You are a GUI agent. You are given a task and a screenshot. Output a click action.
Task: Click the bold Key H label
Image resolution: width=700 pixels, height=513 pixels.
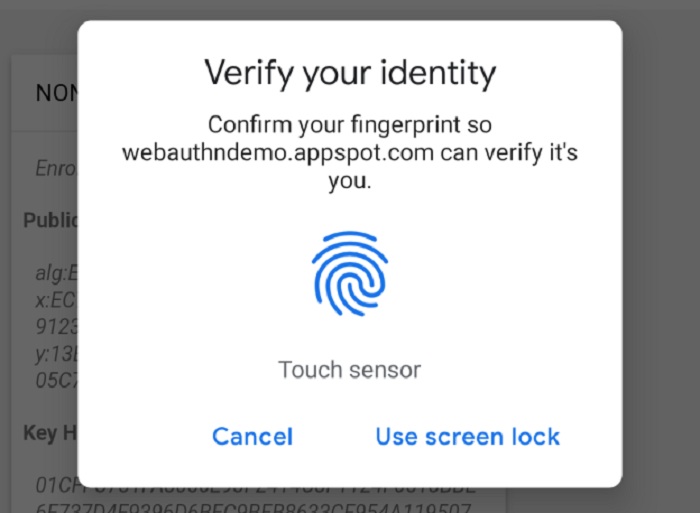point(50,433)
